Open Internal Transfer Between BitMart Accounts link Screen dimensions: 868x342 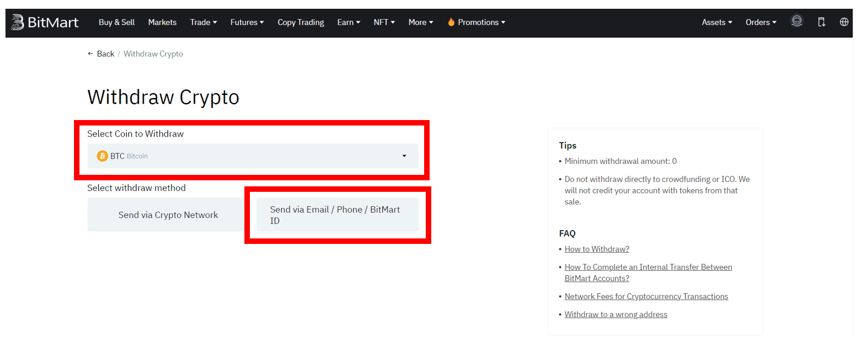648,272
